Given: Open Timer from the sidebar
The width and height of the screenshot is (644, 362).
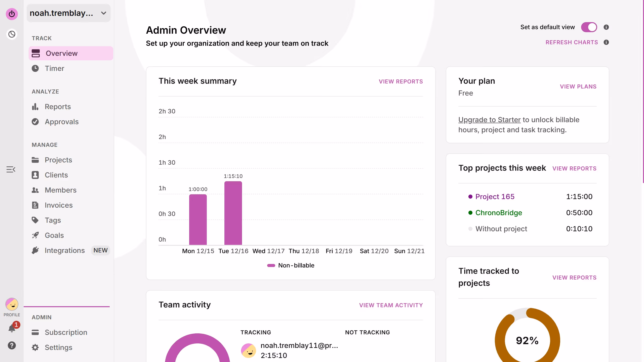Looking at the screenshot, I should pos(71,68).
